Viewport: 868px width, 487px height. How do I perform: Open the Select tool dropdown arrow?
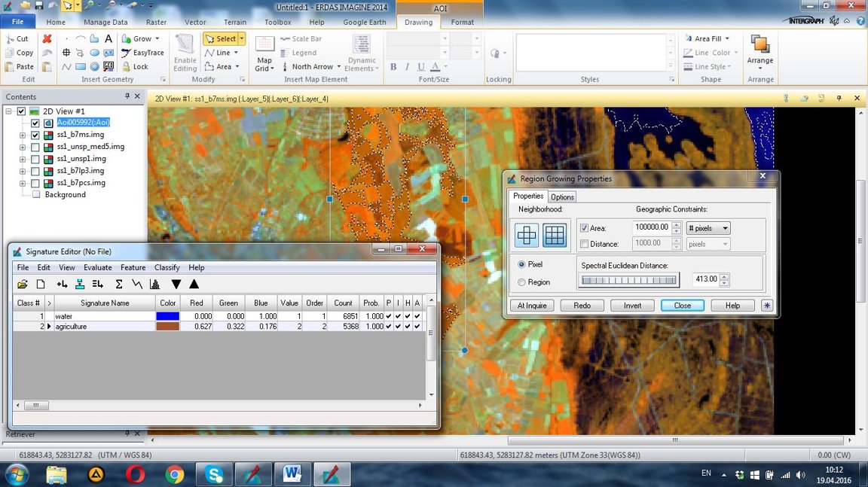tap(241, 38)
